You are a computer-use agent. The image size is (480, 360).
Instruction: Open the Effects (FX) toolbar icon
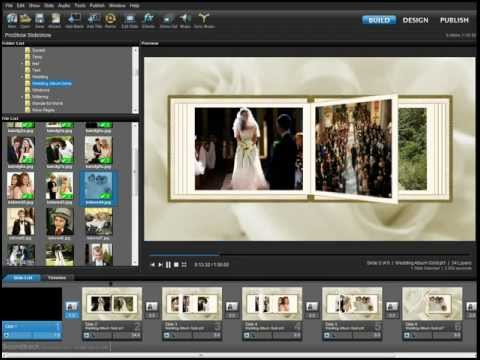coord(148,21)
